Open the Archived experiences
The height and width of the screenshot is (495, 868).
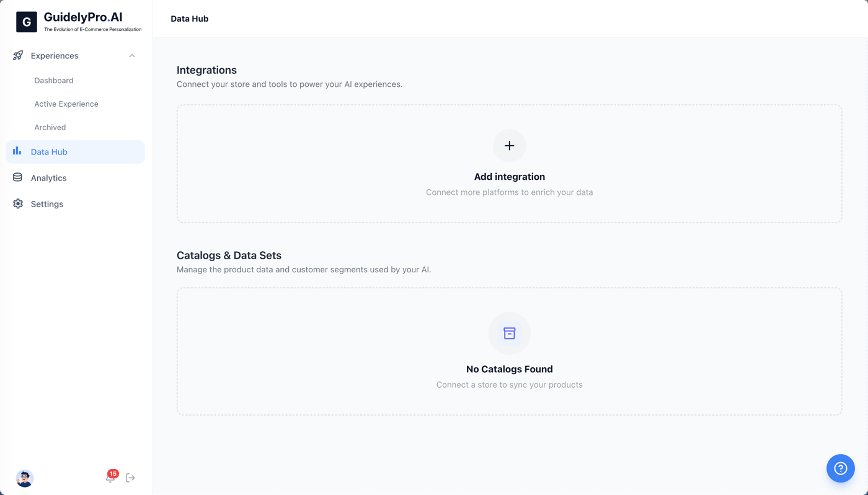[50, 127]
